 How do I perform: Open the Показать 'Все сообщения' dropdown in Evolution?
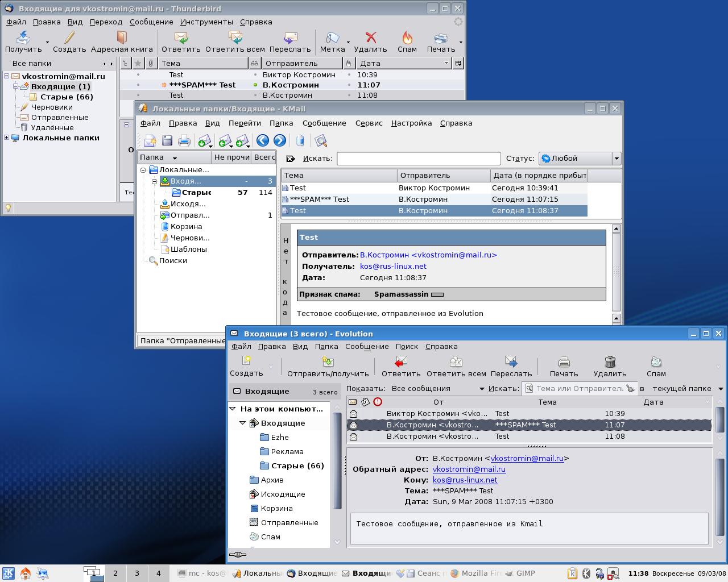(438, 389)
